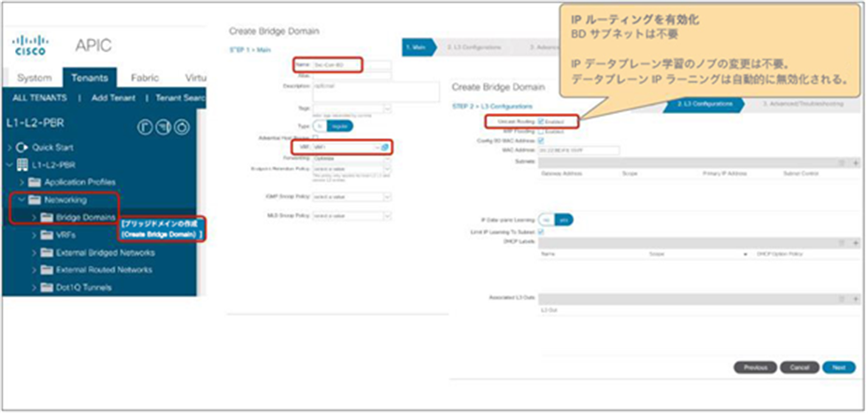Click the Quick Start icon
This screenshot has height=414, width=868.
click(21, 148)
